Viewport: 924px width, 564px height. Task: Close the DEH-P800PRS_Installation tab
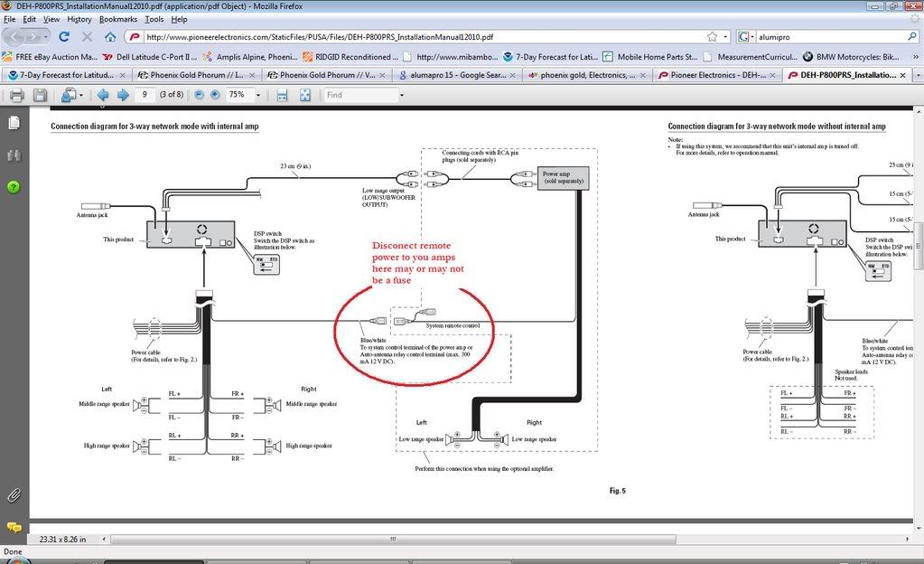coord(903,76)
